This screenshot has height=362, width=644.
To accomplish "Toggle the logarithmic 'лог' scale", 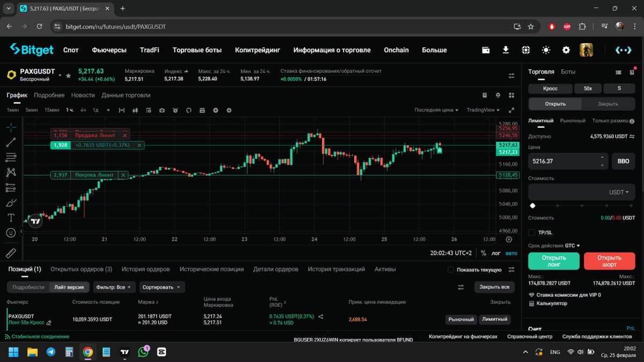I will pos(495,253).
